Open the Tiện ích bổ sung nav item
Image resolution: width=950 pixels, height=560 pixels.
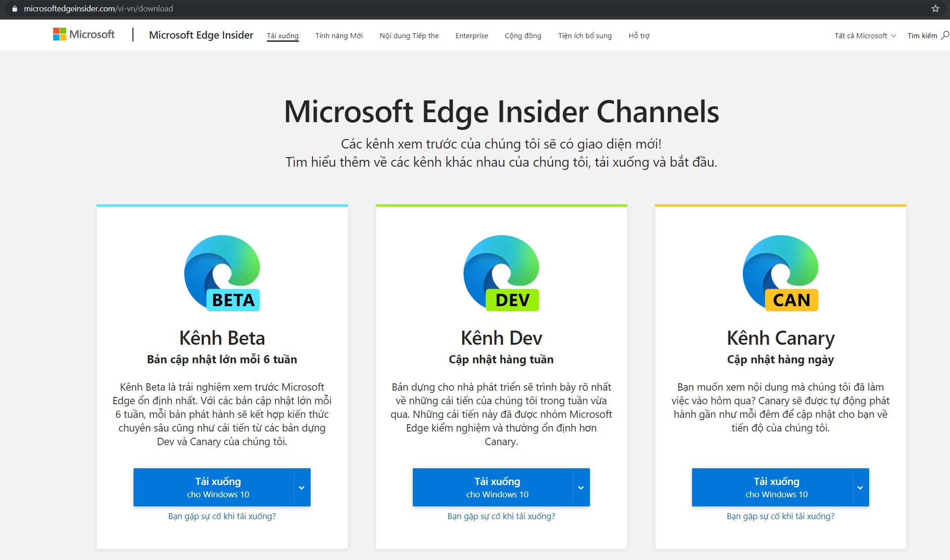(585, 35)
